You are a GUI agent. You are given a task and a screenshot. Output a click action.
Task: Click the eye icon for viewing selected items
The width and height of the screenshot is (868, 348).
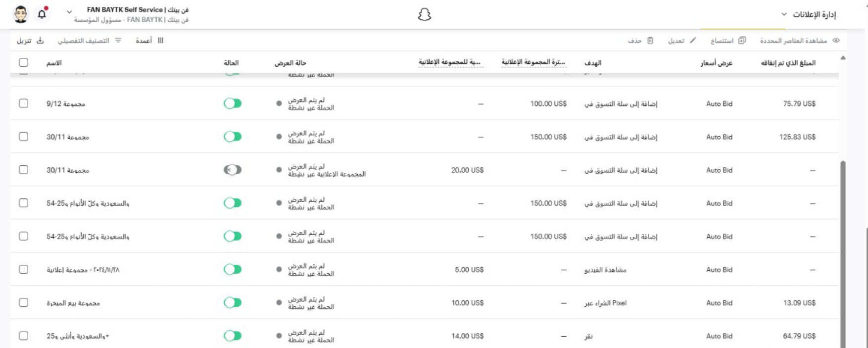pyautogui.click(x=835, y=41)
